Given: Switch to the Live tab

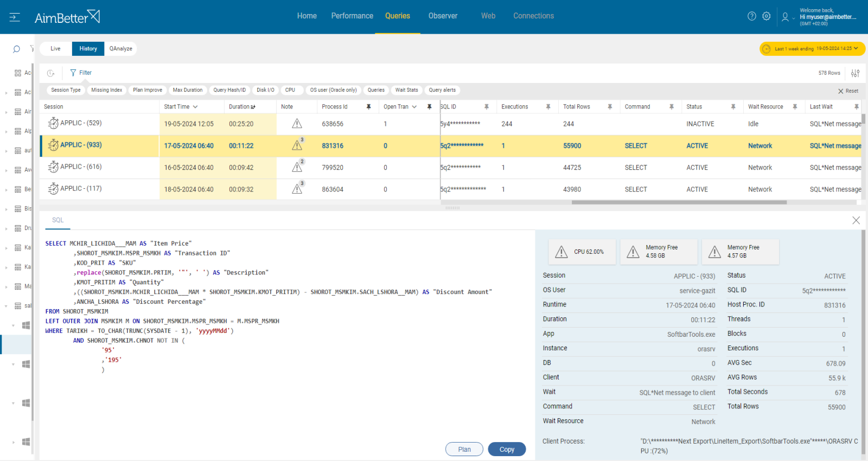Looking at the screenshot, I should 56,49.
